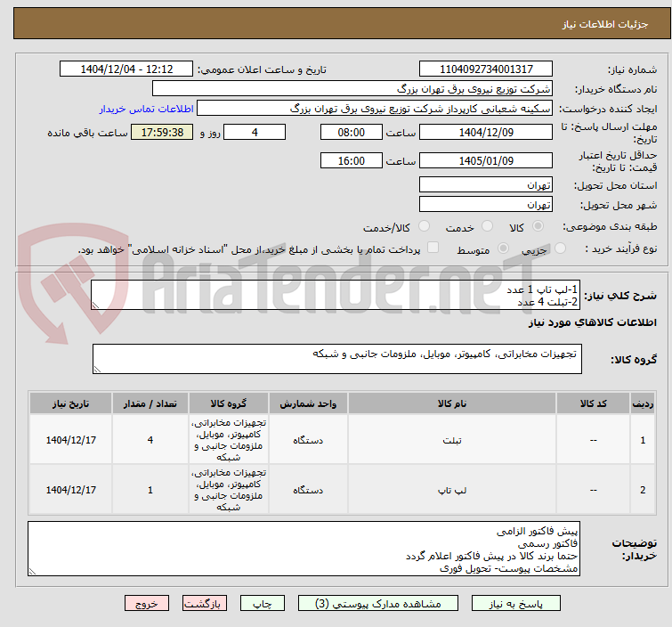
Task: Select the جزیی purchase type radio
Action: [x=560, y=248]
